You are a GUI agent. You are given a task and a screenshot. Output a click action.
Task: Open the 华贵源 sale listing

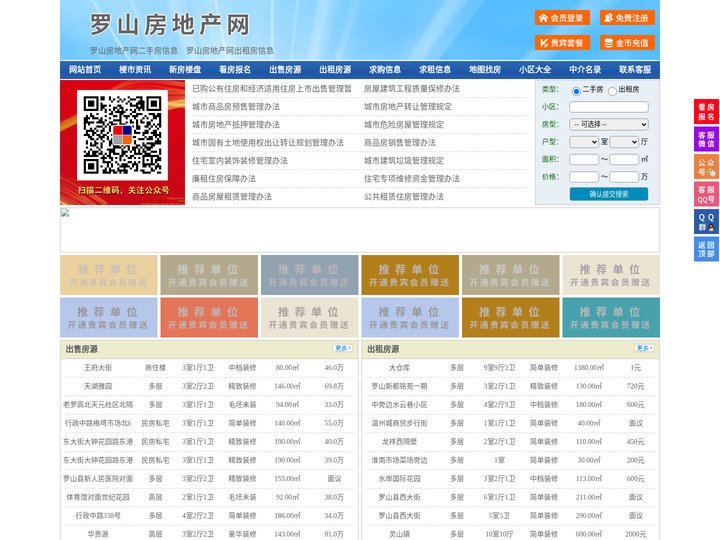(x=98, y=534)
